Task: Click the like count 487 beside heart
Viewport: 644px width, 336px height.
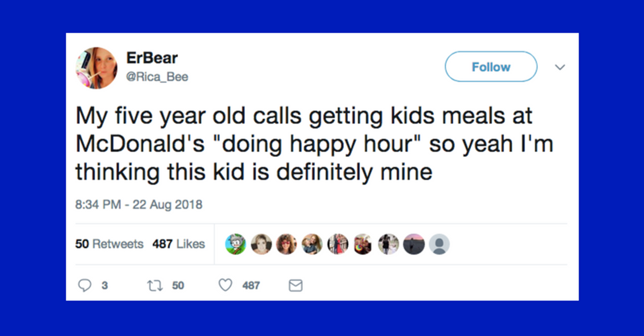Action: [x=251, y=285]
